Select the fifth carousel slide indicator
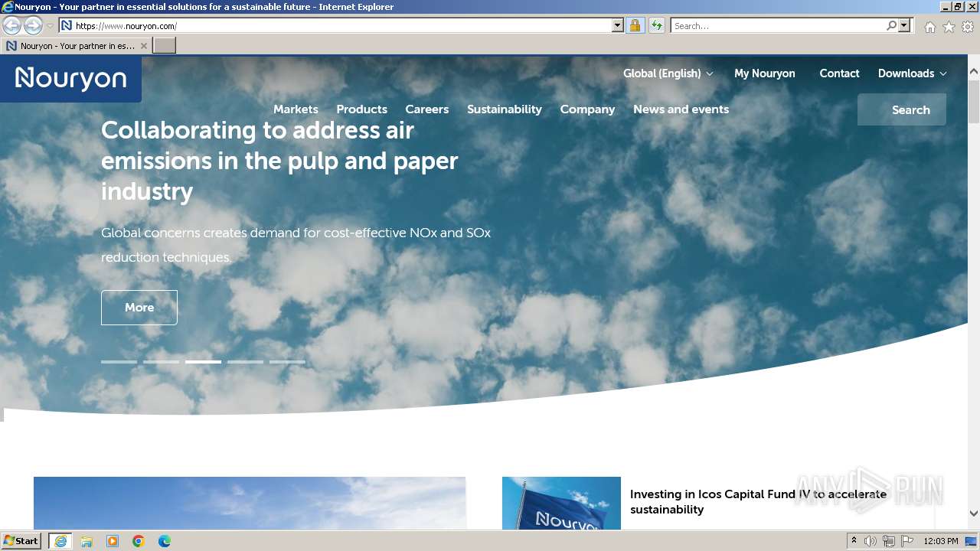 pyautogui.click(x=287, y=362)
